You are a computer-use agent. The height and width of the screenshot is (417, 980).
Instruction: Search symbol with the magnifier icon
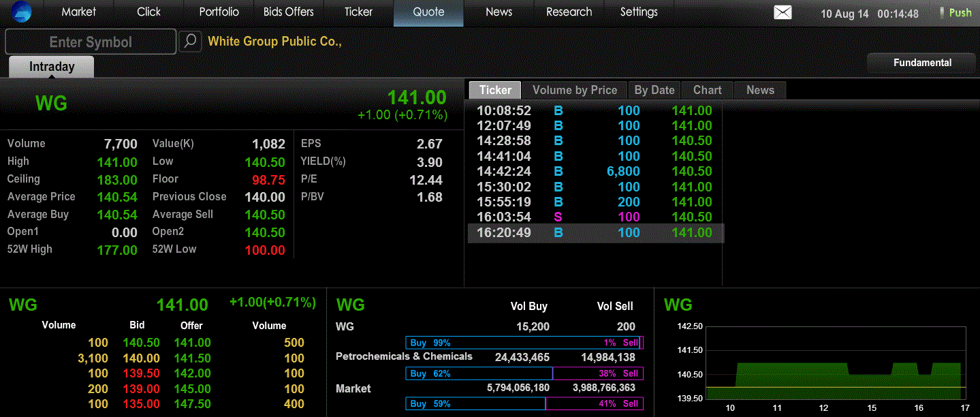pos(191,42)
